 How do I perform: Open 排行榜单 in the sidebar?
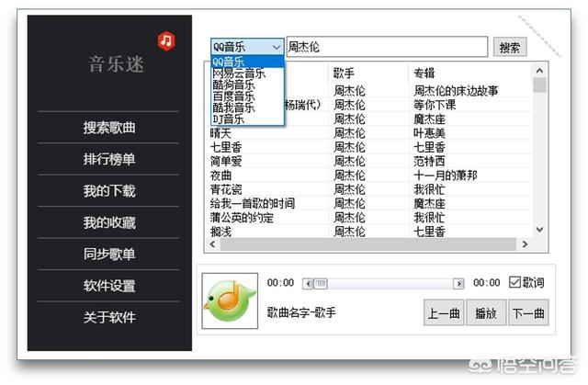(108, 159)
